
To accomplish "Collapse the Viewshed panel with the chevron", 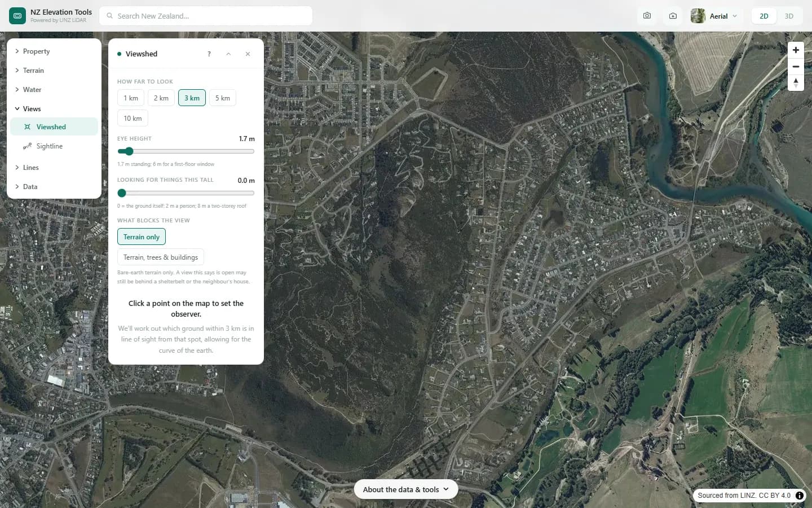I will (x=228, y=54).
